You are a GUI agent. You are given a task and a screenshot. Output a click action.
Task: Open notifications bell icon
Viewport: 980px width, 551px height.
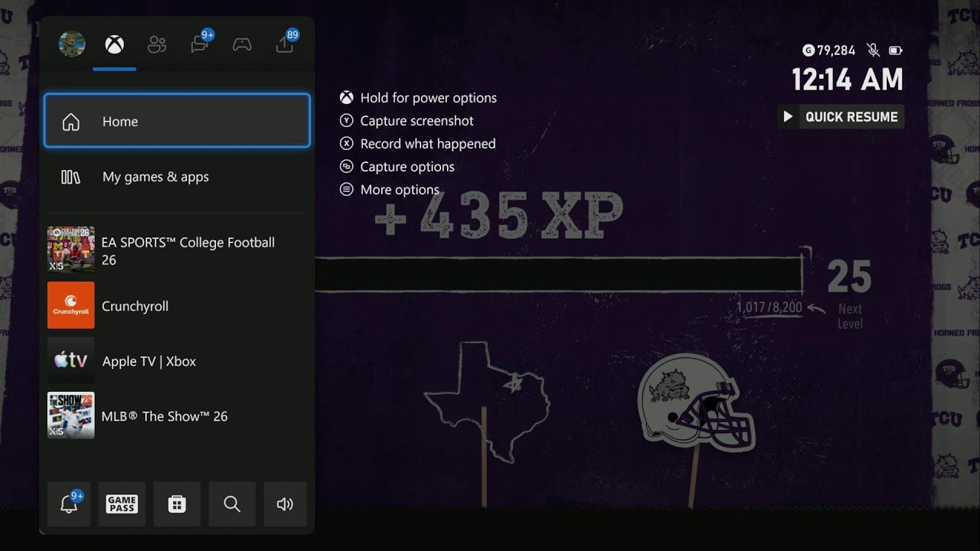[69, 504]
